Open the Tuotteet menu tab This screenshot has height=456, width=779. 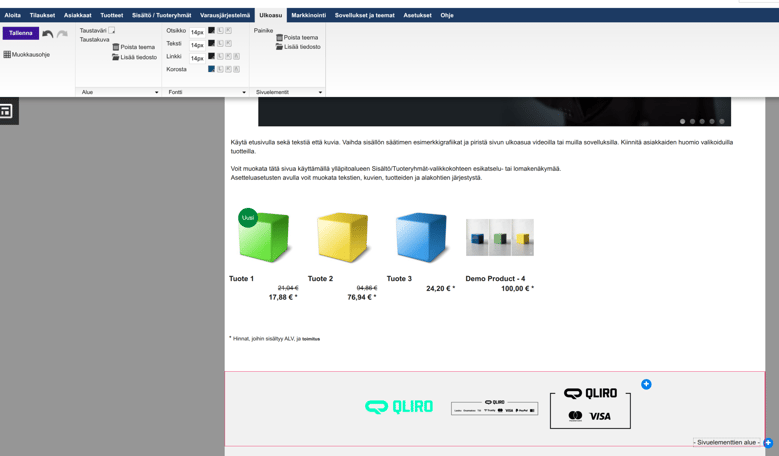pyautogui.click(x=111, y=15)
